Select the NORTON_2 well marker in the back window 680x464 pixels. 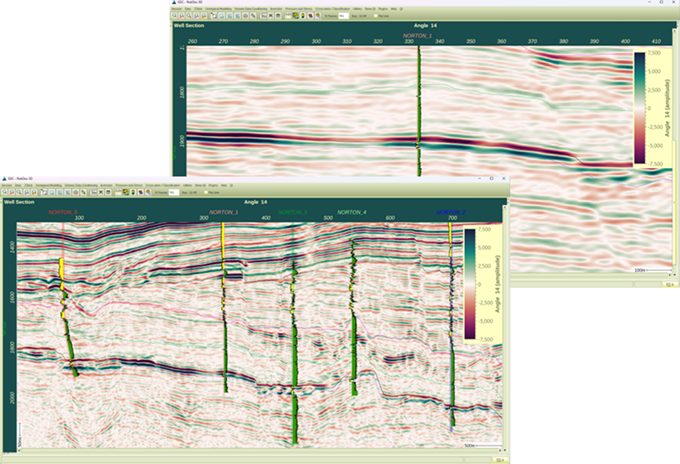click(x=418, y=35)
